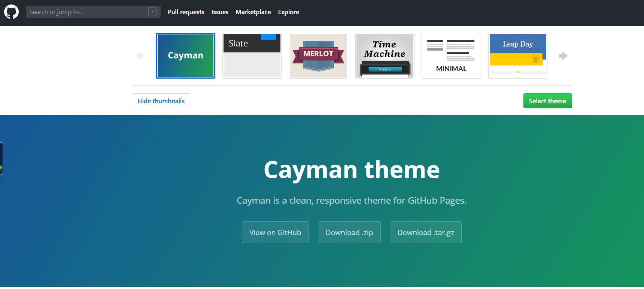
Task: Click View on GitHub in preview
Action: (x=275, y=232)
